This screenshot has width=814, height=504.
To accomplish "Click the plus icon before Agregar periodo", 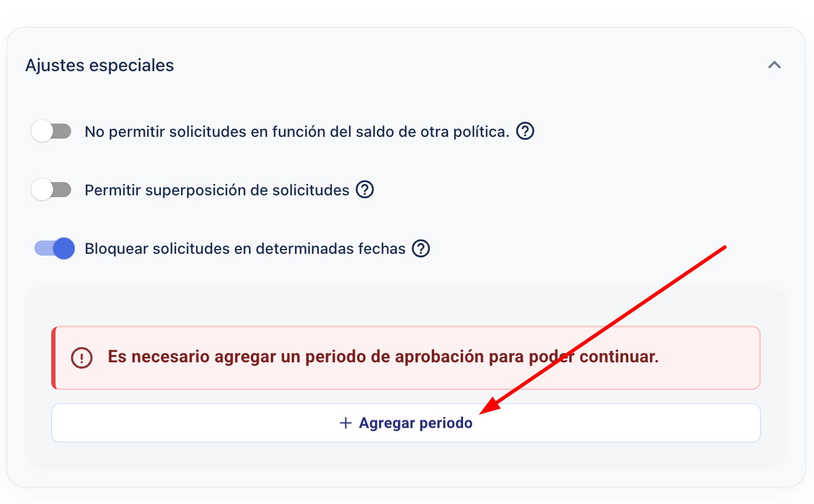I will coord(345,423).
